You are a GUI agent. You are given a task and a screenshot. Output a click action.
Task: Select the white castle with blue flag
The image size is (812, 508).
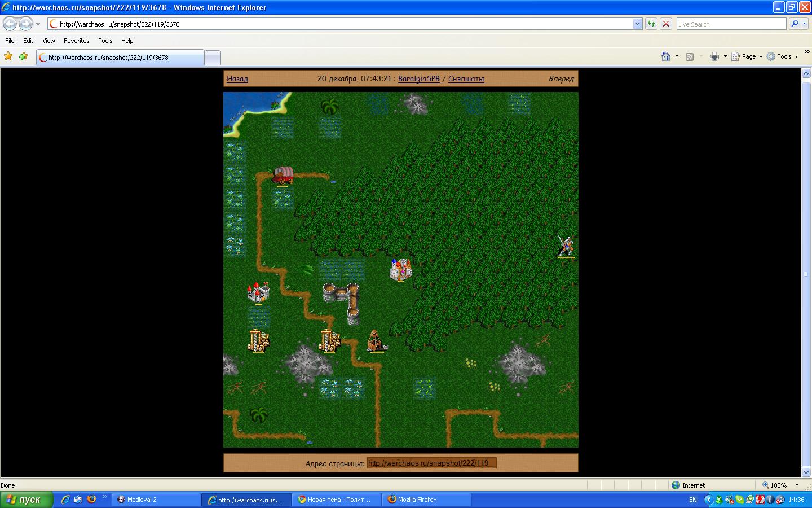(401, 270)
